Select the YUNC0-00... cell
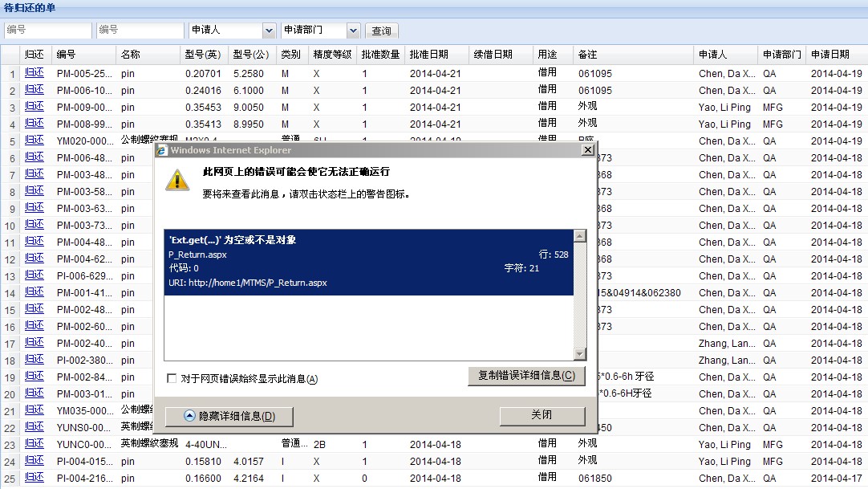The height and width of the screenshot is (489, 868). [84, 445]
